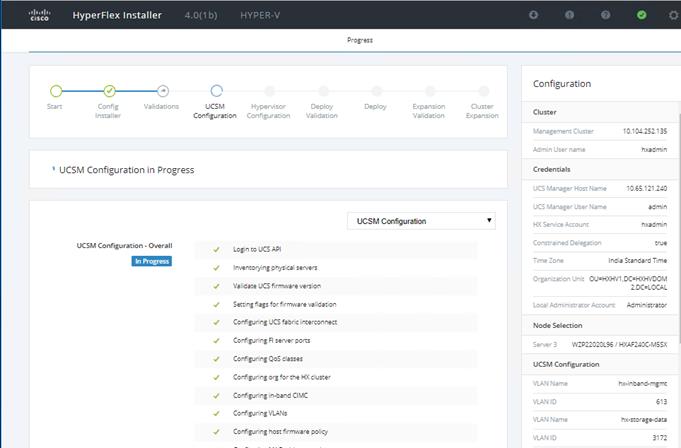Click the Server 3 node entry

(600, 344)
